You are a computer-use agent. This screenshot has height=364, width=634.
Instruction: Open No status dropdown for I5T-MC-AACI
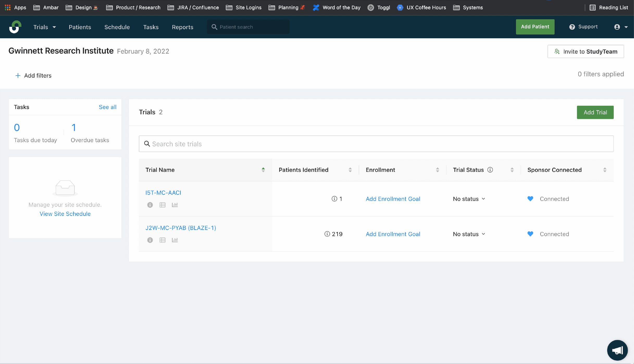click(469, 199)
